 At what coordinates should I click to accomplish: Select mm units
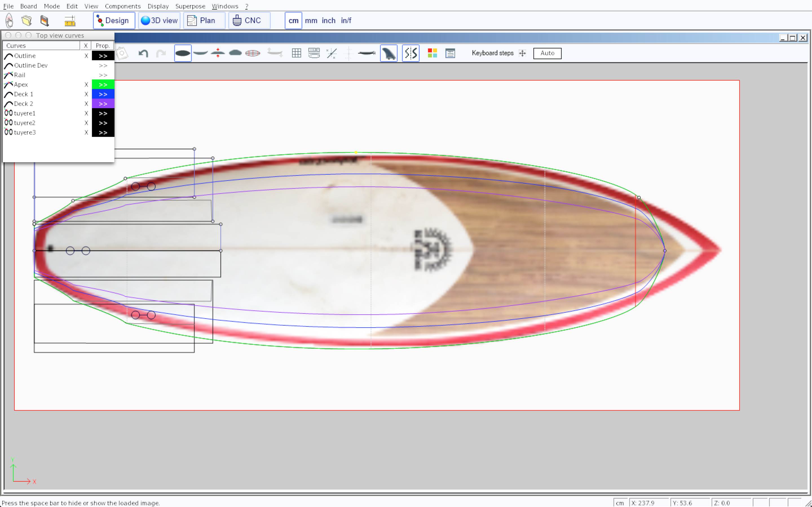point(311,21)
